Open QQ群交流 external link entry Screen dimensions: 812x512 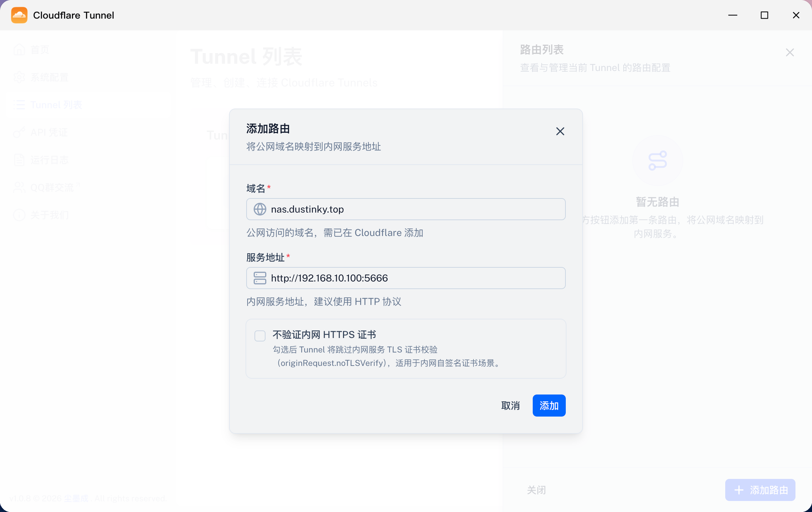point(46,187)
